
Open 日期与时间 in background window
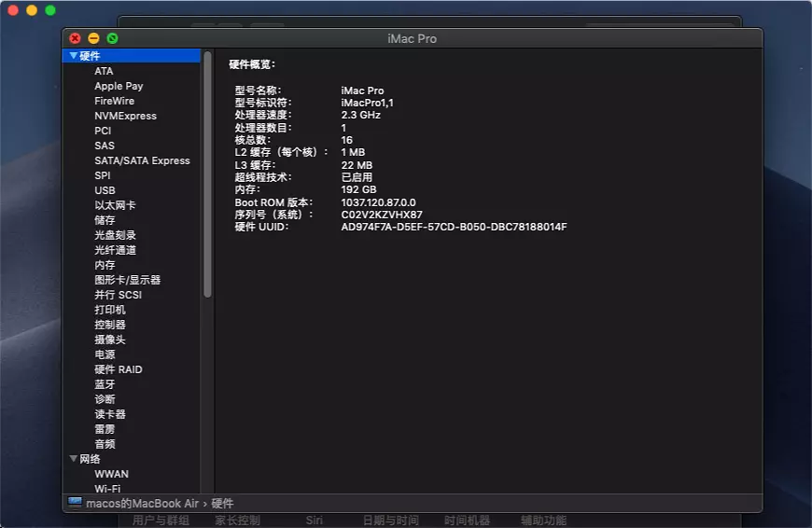pyautogui.click(x=390, y=521)
